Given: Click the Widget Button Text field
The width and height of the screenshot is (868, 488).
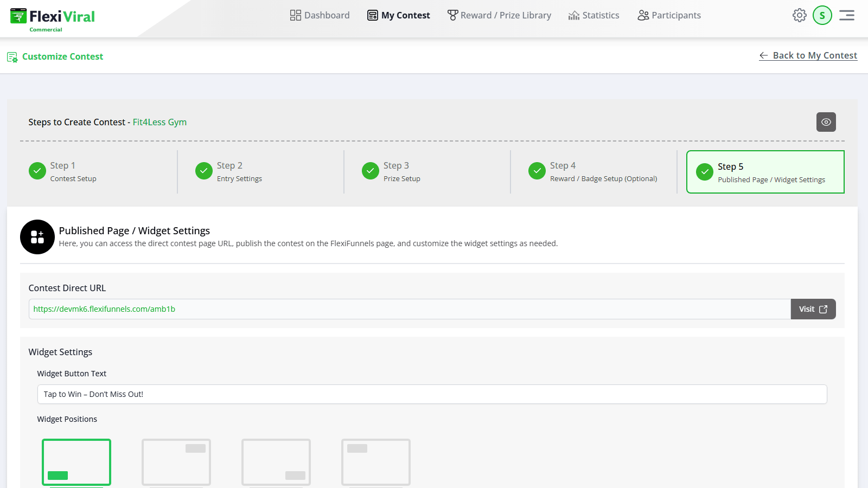Looking at the screenshot, I should (x=432, y=394).
